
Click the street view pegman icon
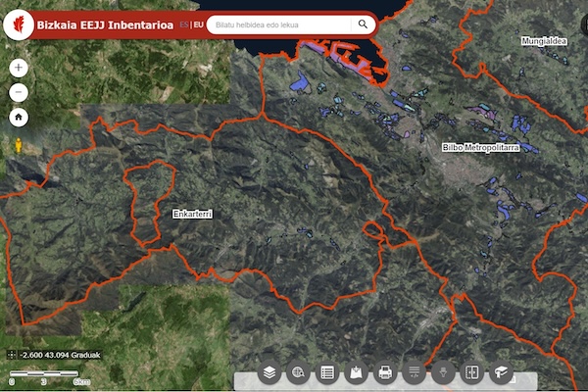click(18, 145)
